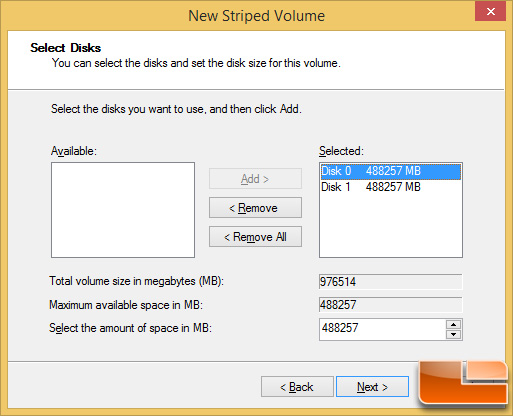
Task: Decrease space amount with down spinner arrow
Action: click(x=453, y=334)
